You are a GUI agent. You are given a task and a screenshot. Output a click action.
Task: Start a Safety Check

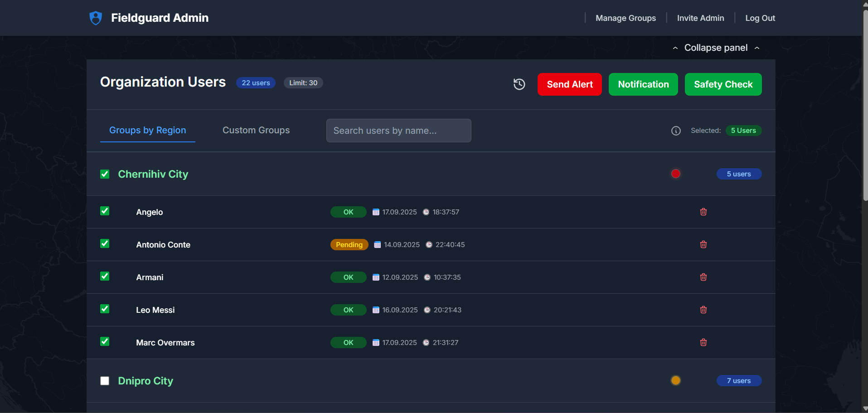tap(723, 84)
